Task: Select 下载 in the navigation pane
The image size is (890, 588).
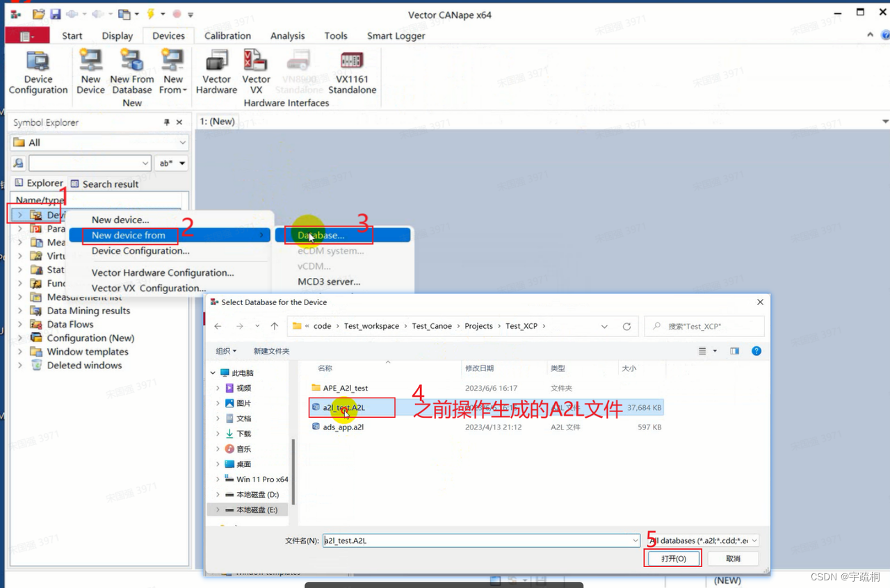Action: (243, 434)
